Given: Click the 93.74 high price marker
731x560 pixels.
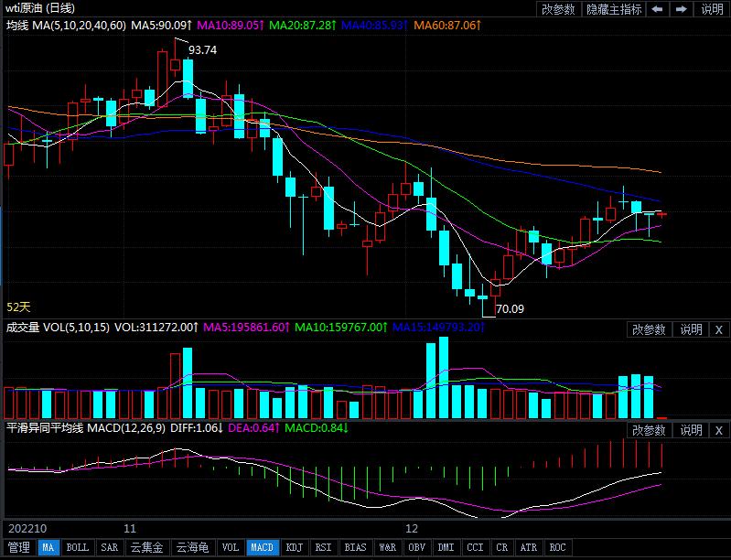Looking at the screenshot, I should tap(202, 50).
